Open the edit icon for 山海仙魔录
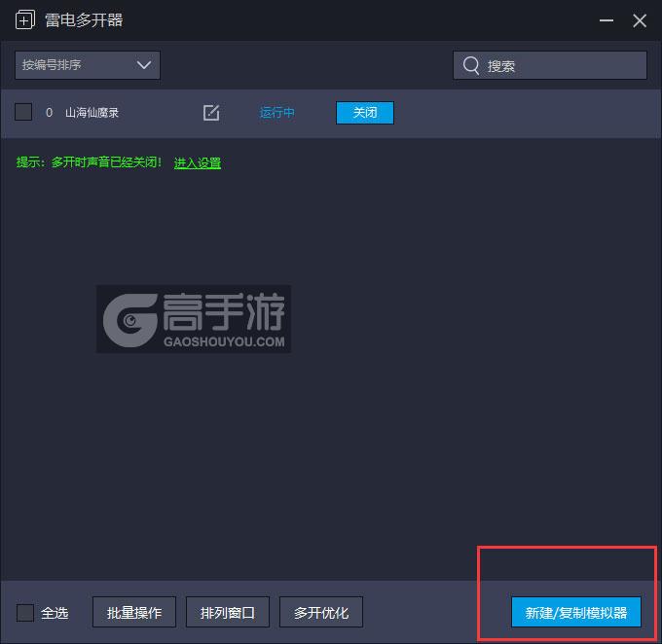Viewport: 662px width, 644px height. coord(211,113)
